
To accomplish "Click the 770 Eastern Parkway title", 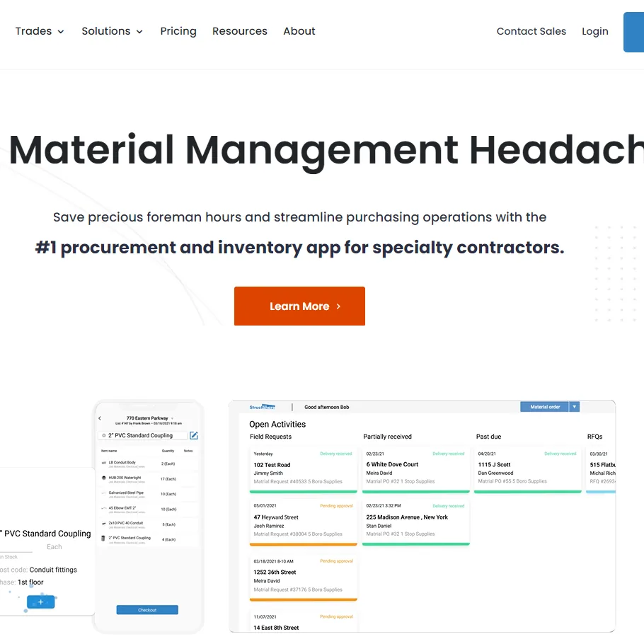I will click(147, 418).
